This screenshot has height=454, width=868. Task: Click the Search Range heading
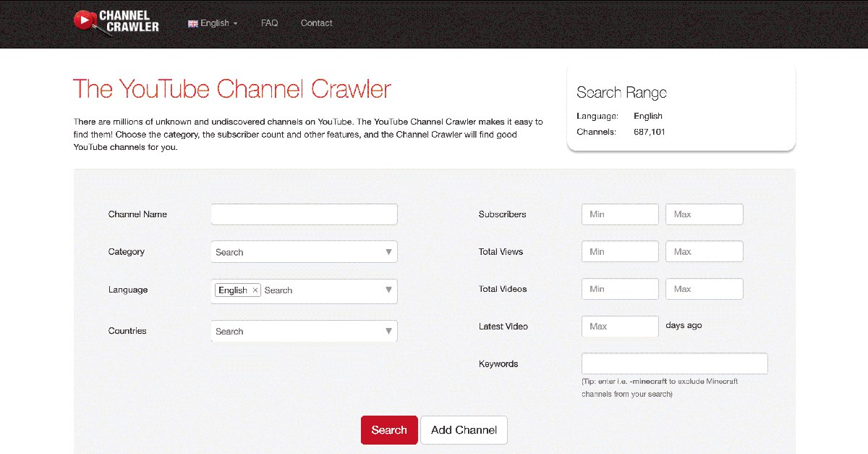621,93
